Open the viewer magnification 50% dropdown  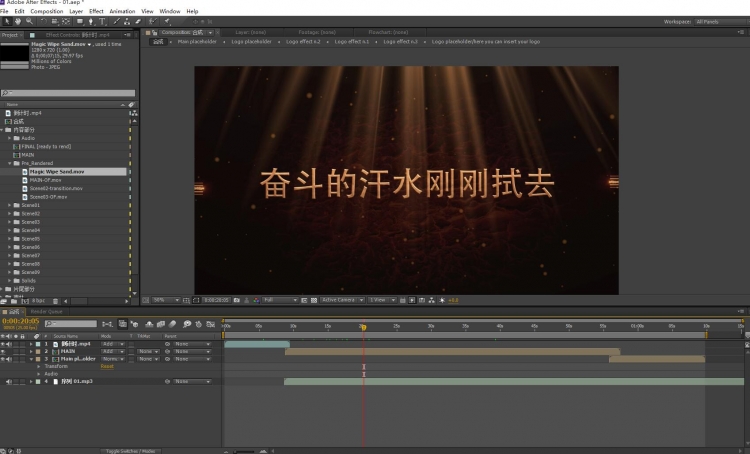[x=166, y=300]
